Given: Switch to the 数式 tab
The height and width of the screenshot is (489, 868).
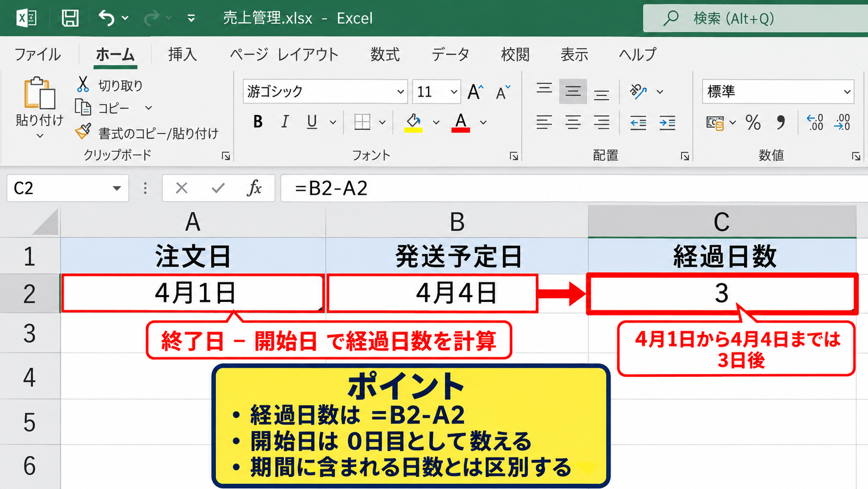Looking at the screenshot, I should coord(385,55).
